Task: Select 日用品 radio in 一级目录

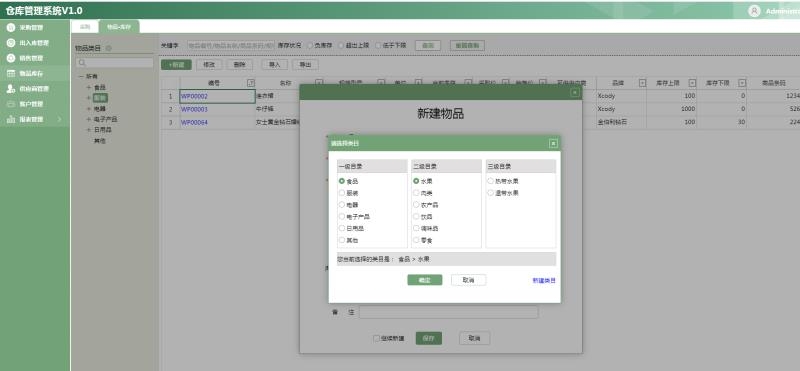Action: click(x=342, y=228)
